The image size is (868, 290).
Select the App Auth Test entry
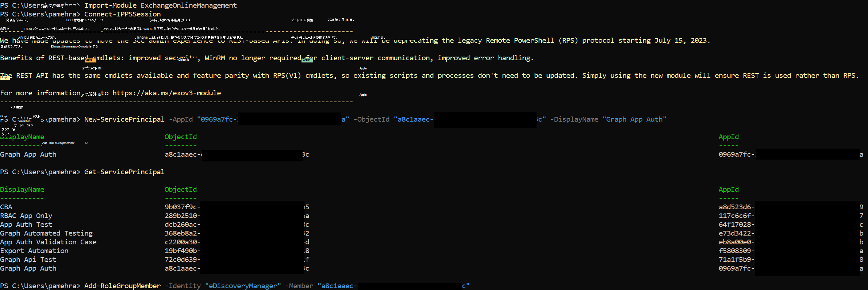coord(26,225)
